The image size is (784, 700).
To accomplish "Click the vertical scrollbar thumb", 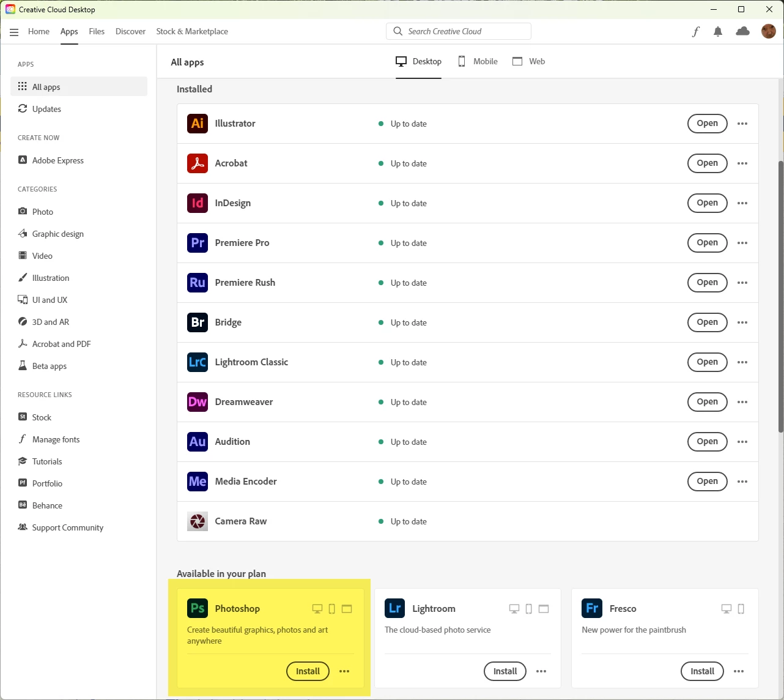I will [x=780, y=297].
